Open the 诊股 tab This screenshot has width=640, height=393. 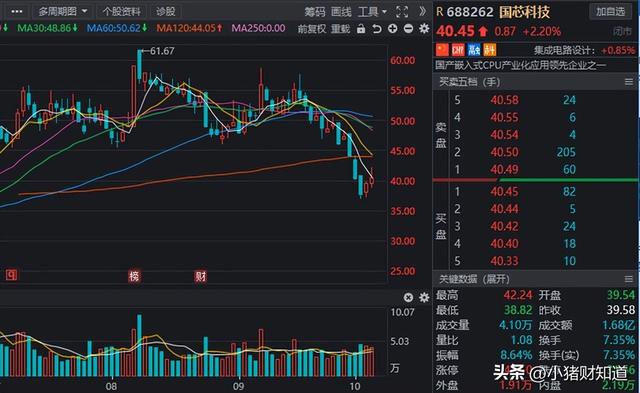[166, 11]
